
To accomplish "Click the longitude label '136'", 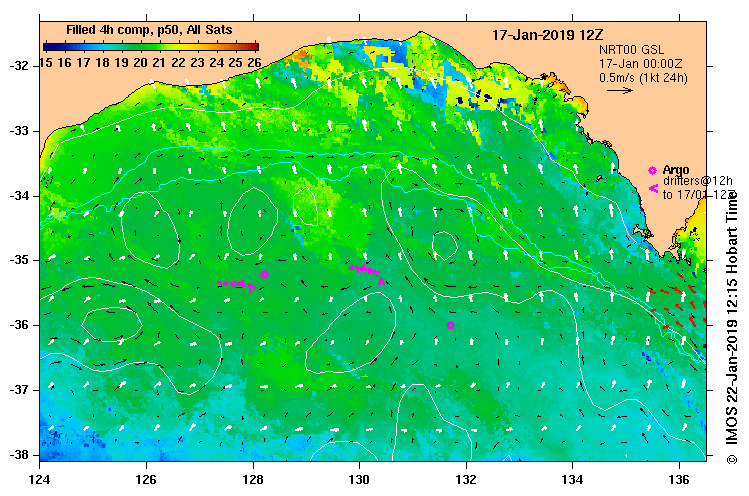I will click(x=679, y=479).
